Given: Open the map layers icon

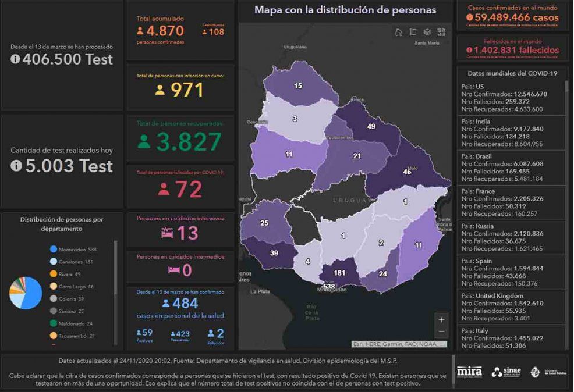Looking at the screenshot, I should (427, 33).
